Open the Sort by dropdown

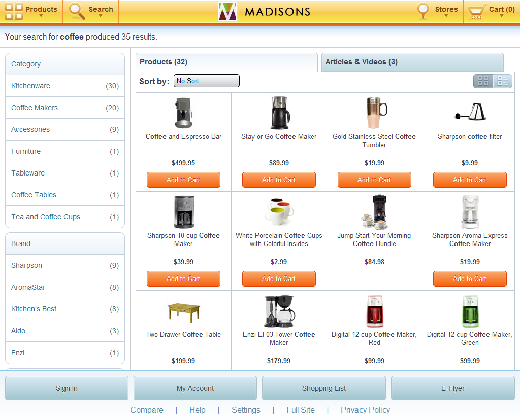(206, 81)
